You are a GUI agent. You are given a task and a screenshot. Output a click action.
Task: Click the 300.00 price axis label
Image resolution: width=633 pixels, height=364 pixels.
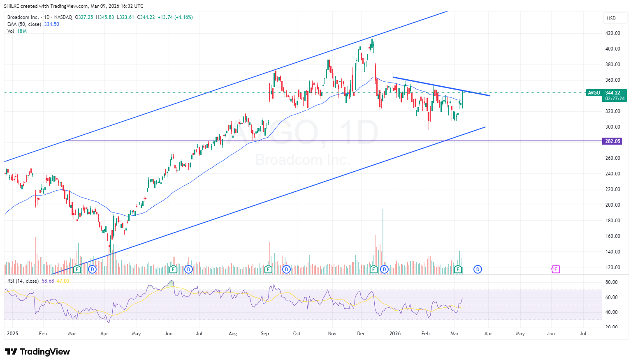pos(613,127)
